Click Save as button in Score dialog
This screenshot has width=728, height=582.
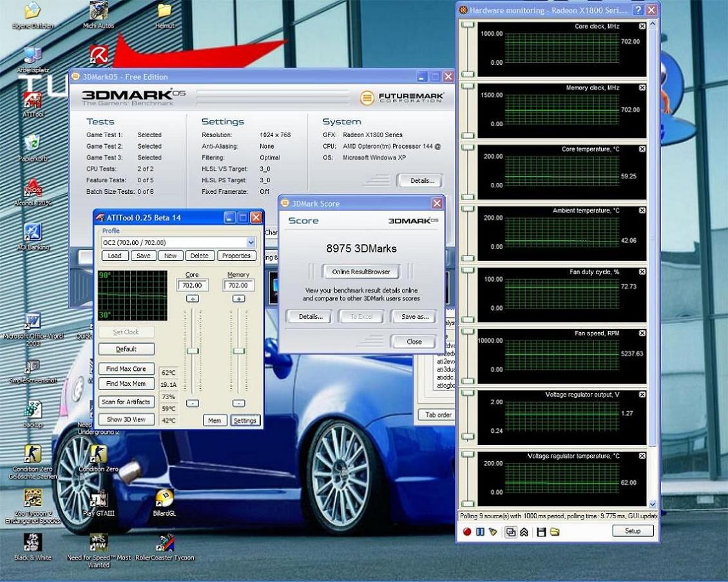click(415, 317)
